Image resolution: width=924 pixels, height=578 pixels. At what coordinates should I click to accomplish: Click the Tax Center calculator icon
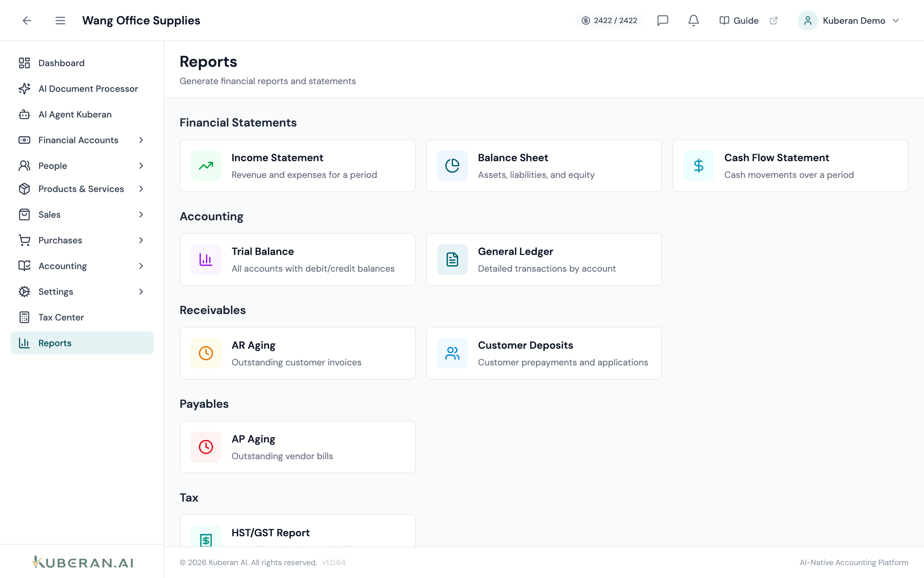(x=24, y=317)
